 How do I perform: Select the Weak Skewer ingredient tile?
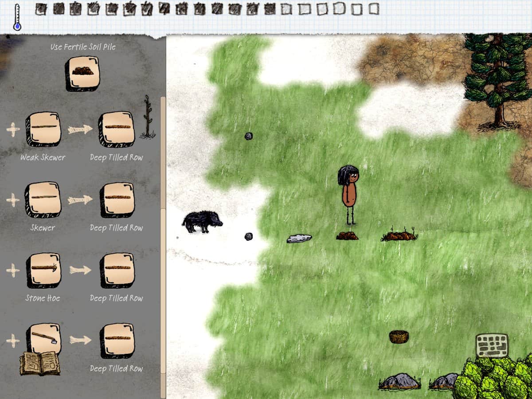(43, 129)
